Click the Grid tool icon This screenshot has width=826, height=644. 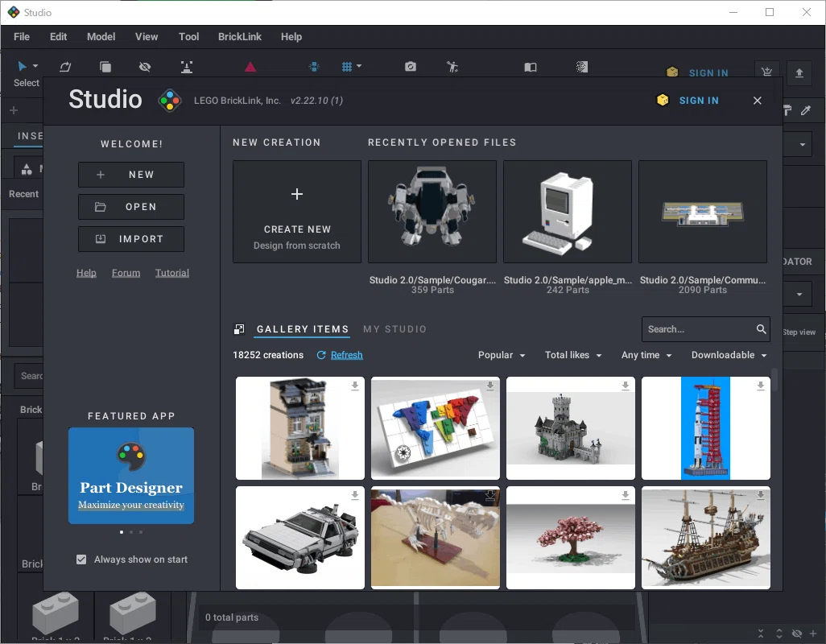pyautogui.click(x=347, y=66)
